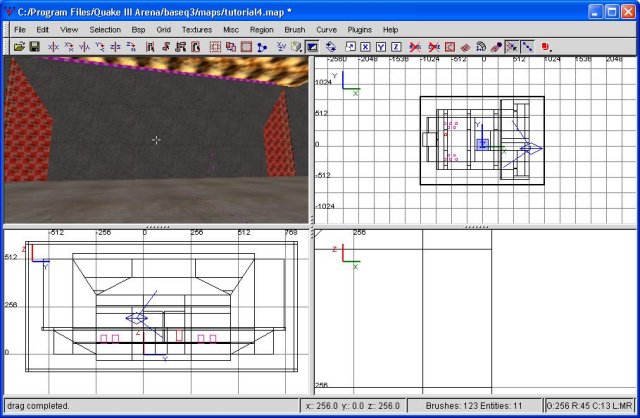640x418 pixels.
Task: Rotate selection around the Z axis
Action: point(131,47)
